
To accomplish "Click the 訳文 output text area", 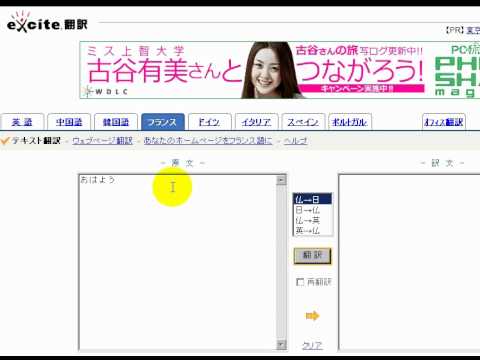I will pos(410,262).
